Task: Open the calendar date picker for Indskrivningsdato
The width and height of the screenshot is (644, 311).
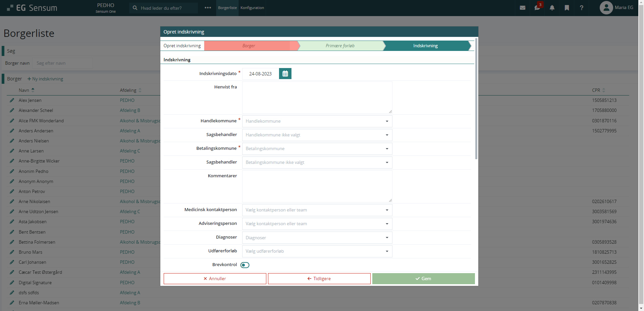Action: [285, 74]
